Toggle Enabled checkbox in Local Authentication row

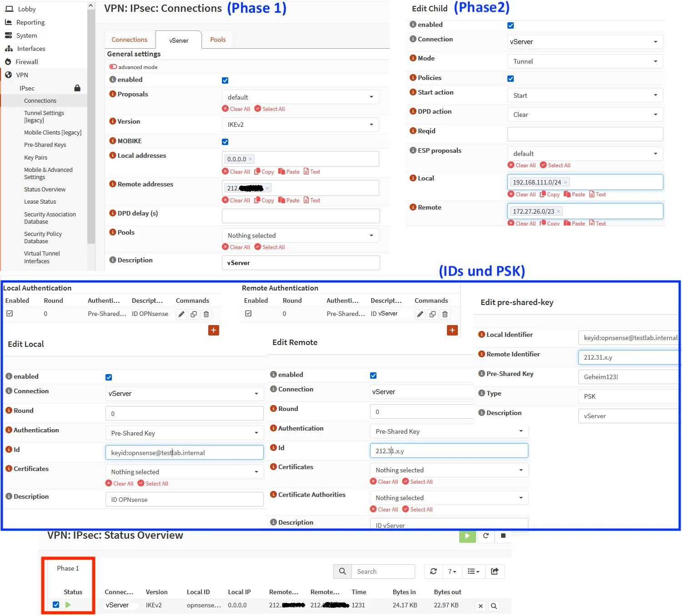click(x=10, y=314)
